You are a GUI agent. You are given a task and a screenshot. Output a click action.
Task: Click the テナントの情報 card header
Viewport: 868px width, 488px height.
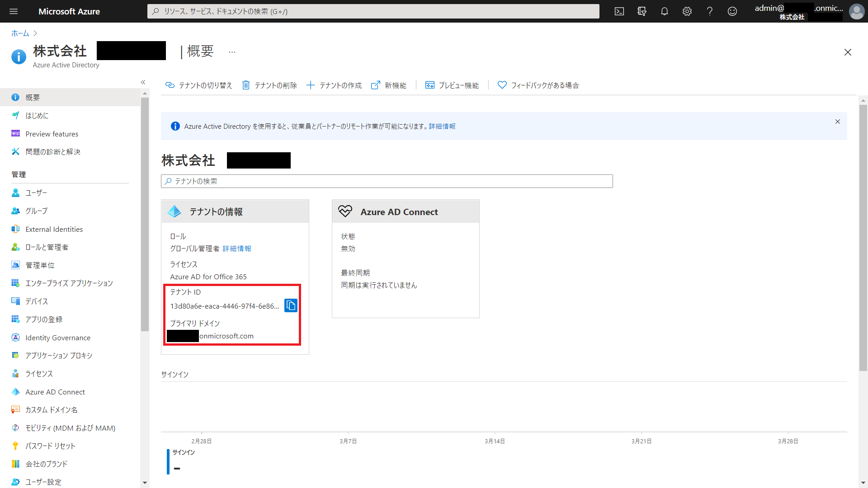click(x=235, y=211)
